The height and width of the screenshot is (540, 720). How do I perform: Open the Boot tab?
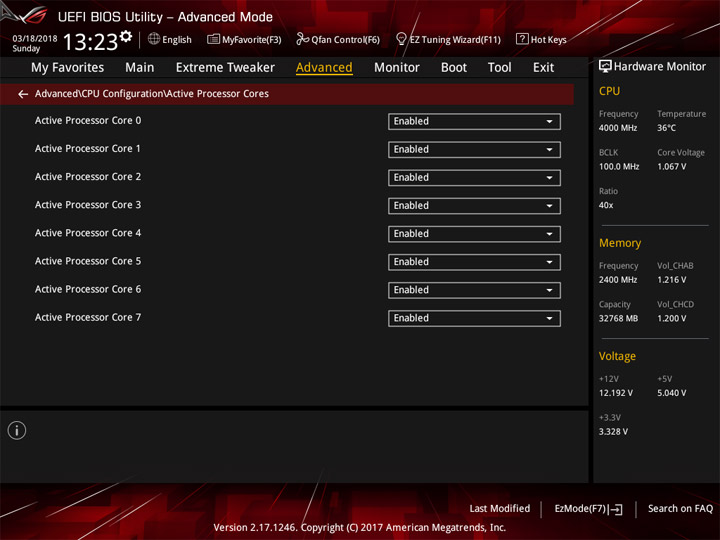(454, 68)
